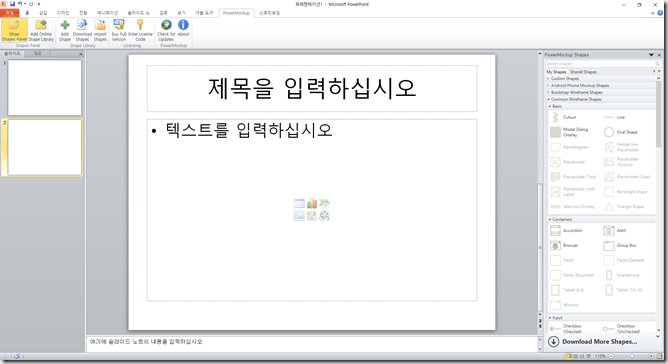Click the zoom slider handle
This screenshot has width=668, height=364.
pyautogui.click(x=632, y=356)
